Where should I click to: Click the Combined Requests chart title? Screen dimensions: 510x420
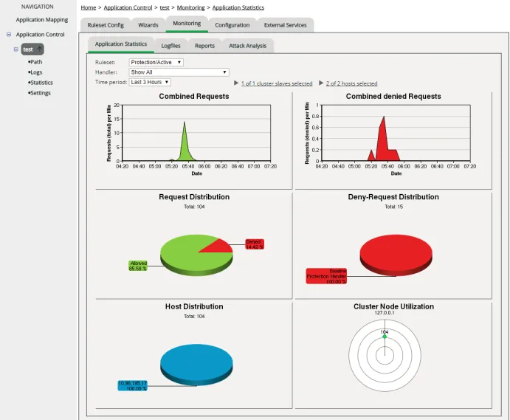[x=194, y=96]
